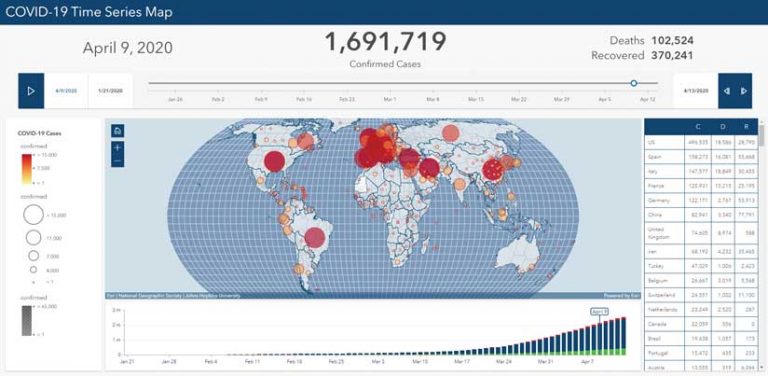This screenshot has width=768, height=376.
Task: Click the 1/21/2020 start date field
Action: point(110,91)
